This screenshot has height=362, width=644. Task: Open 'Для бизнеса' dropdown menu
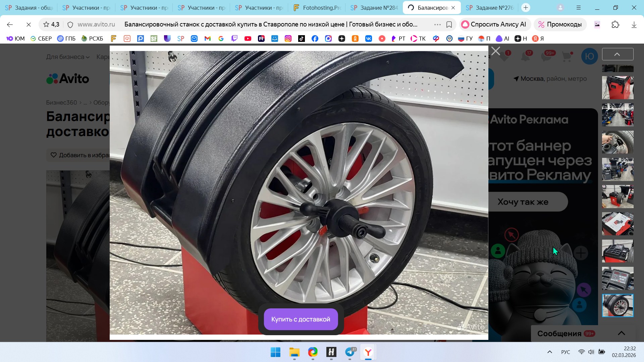(68, 57)
